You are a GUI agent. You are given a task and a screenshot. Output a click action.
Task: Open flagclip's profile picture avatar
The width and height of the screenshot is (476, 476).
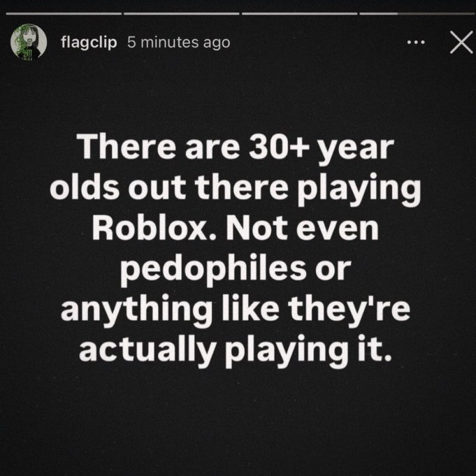tap(29, 42)
